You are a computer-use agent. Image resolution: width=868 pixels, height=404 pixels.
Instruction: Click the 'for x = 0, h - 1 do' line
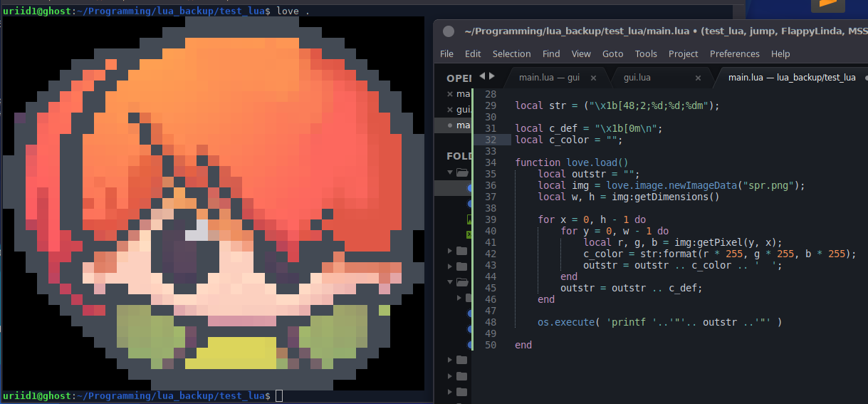pos(592,219)
